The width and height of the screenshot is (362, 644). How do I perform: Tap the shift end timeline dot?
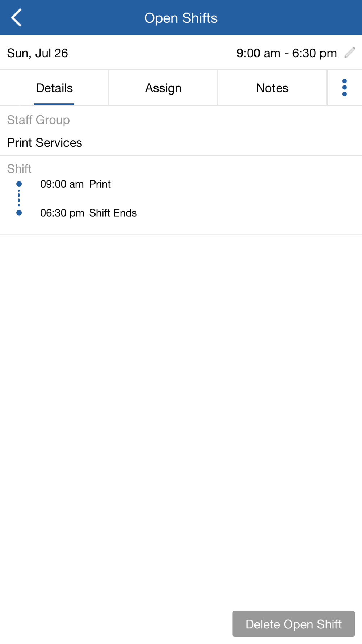coord(19,213)
